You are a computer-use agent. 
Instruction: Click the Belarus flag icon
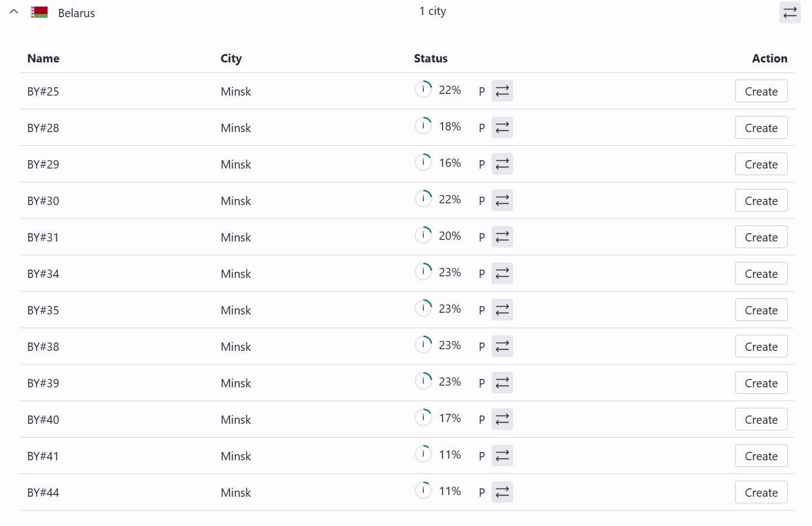click(39, 12)
